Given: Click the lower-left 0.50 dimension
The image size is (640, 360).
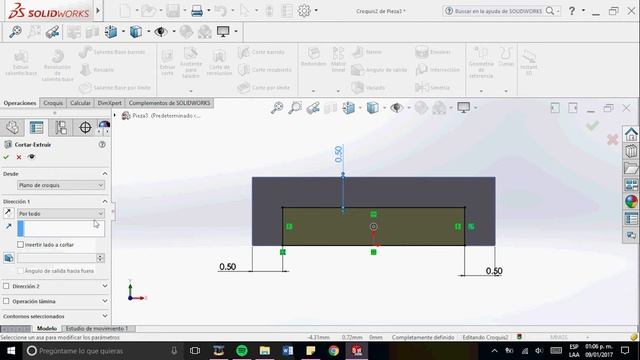Looking at the screenshot, I should [x=227, y=267].
